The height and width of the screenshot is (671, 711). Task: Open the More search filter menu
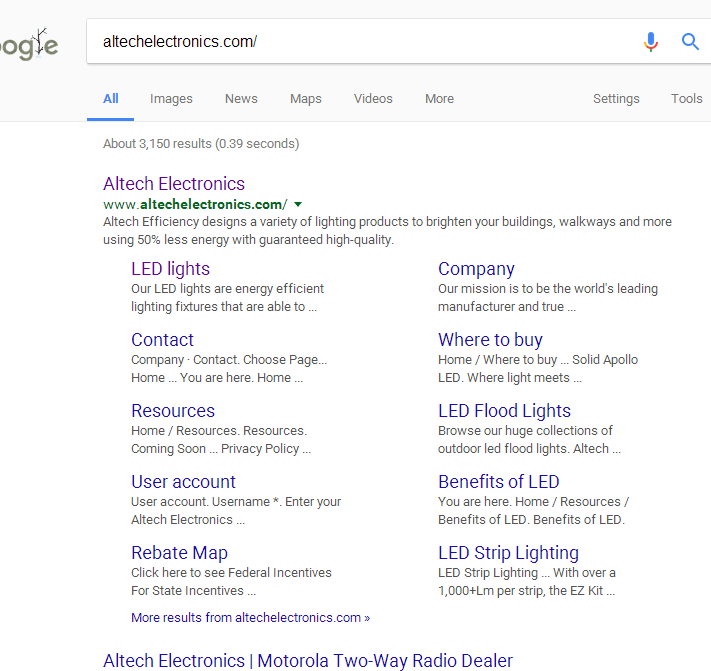tap(439, 98)
